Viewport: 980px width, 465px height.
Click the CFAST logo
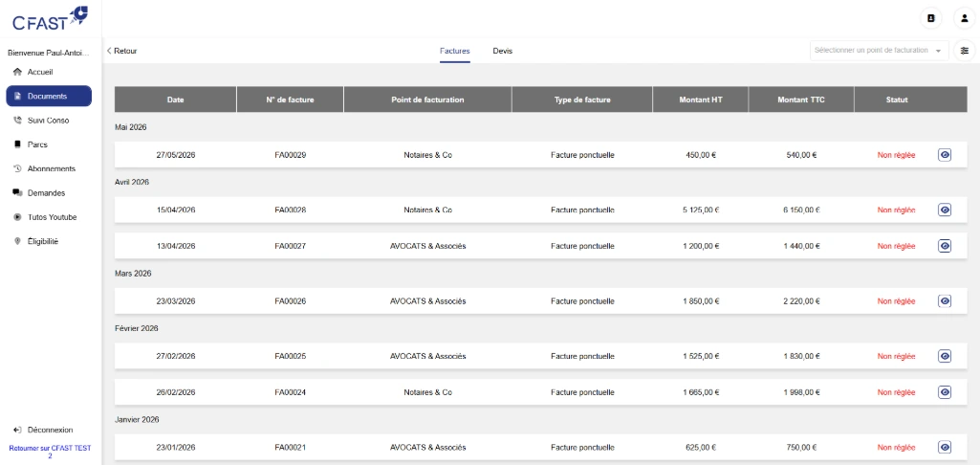[x=50, y=18]
